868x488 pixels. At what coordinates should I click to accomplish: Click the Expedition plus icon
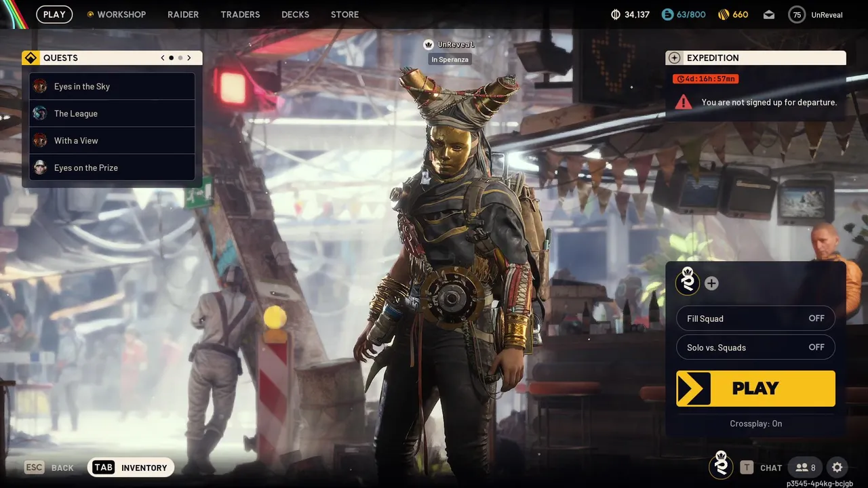pyautogui.click(x=673, y=58)
